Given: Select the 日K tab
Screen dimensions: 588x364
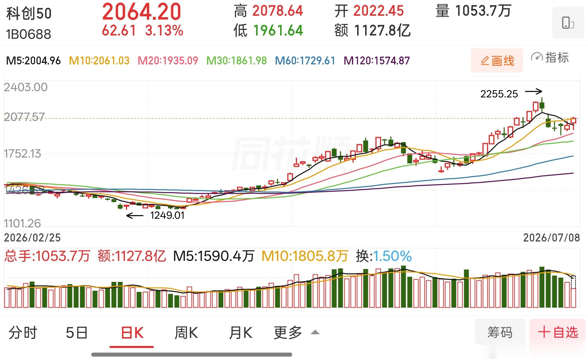Looking at the screenshot, I should pyautogui.click(x=132, y=333).
